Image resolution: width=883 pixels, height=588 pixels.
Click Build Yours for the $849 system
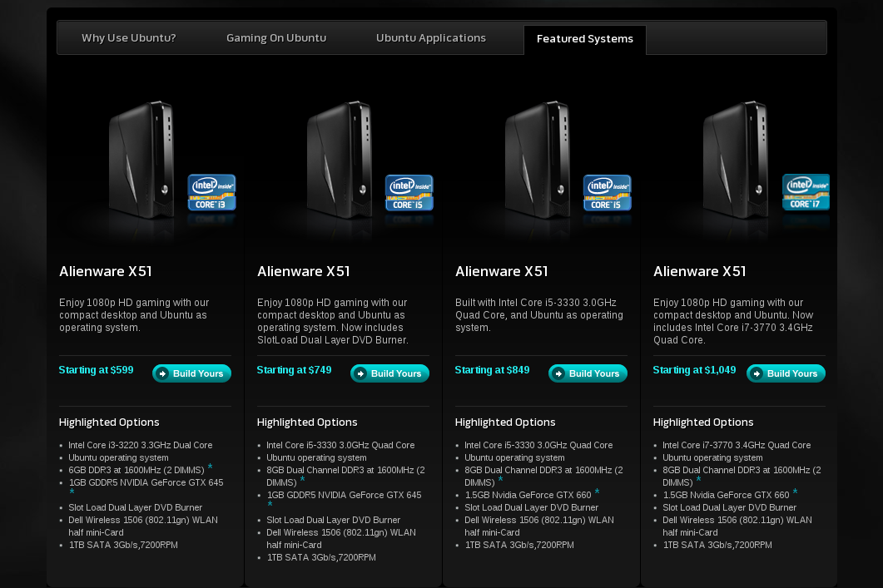pyautogui.click(x=588, y=373)
